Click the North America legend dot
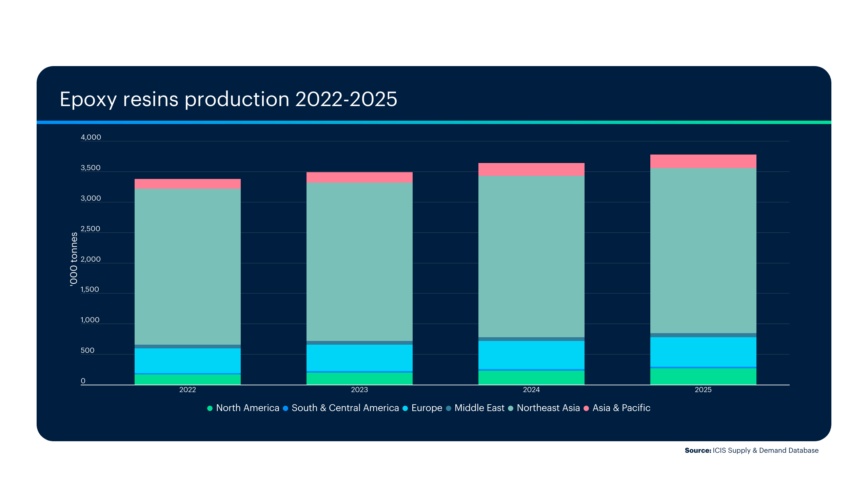The width and height of the screenshot is (868, 488). [210, 408]
